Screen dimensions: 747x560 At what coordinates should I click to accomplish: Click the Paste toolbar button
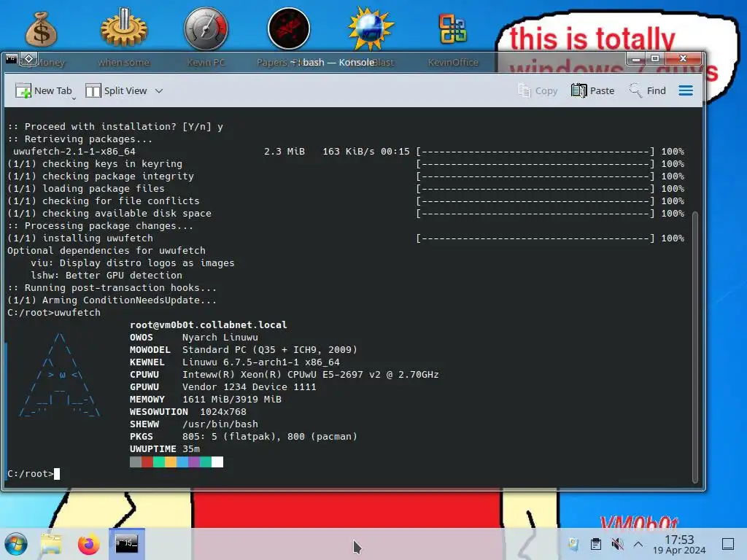coord(592,90)
